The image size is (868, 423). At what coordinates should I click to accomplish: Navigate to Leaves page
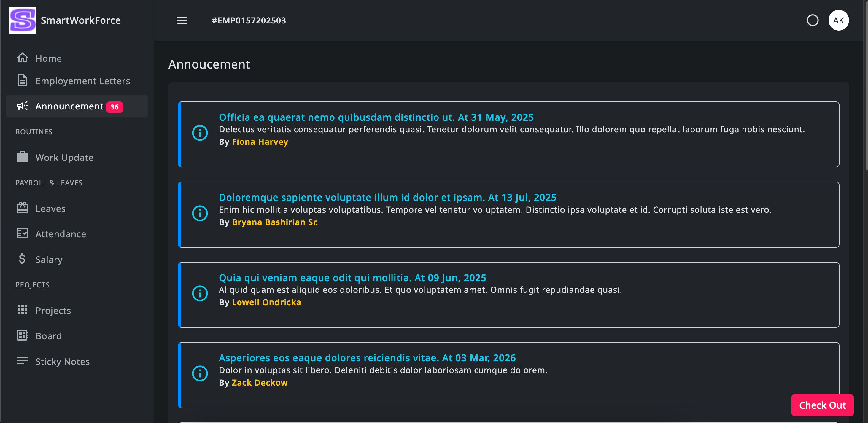(x=50, y=208)
